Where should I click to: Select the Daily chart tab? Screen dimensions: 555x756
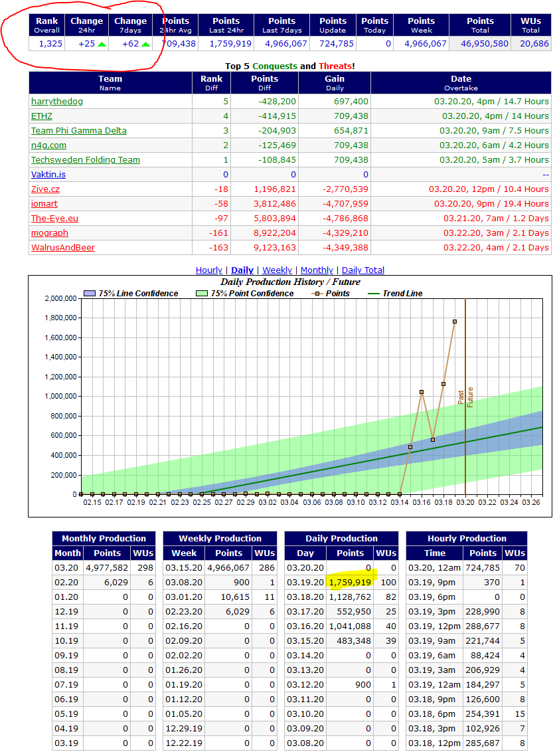click(242, 270)
